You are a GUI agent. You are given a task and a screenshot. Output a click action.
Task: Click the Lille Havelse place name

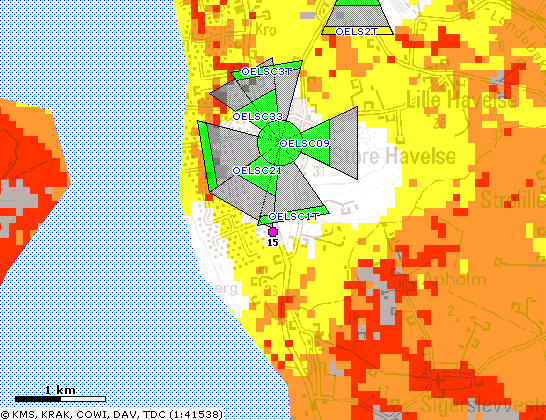tap(462, 100)
